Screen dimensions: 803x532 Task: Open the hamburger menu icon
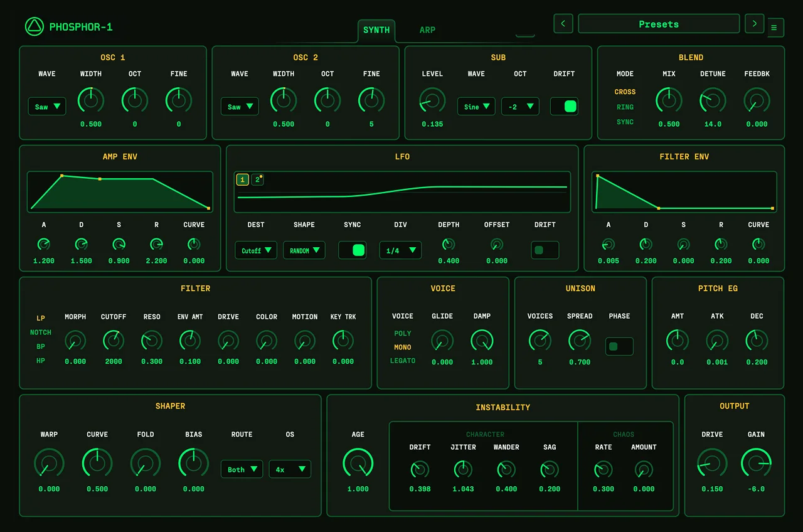[x=775, y=28]
